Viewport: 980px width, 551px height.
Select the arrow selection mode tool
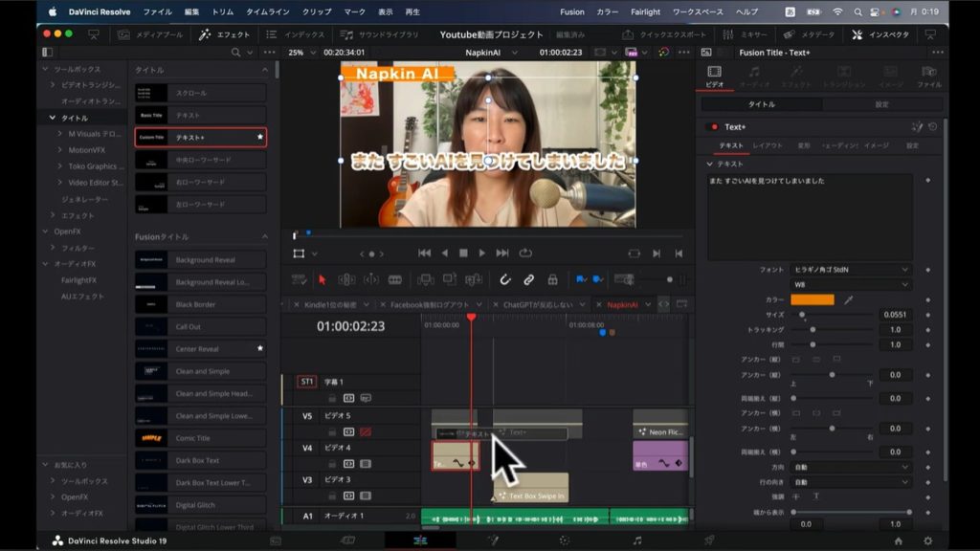point(322,279)
